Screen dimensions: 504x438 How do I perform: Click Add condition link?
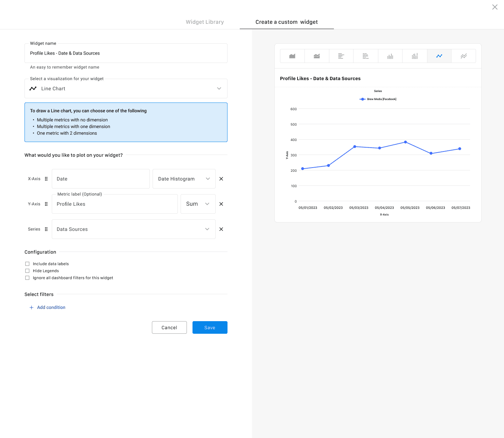(x=51, y=308)
